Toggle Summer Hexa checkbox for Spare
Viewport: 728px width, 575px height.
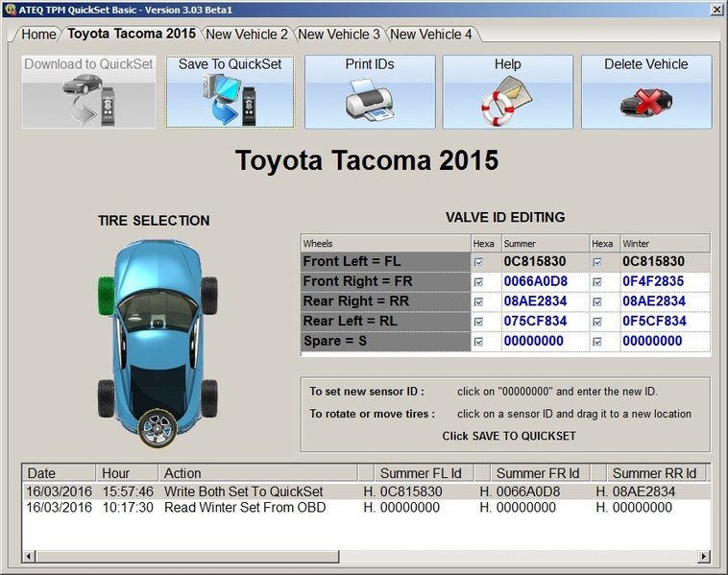click(478, 342)
